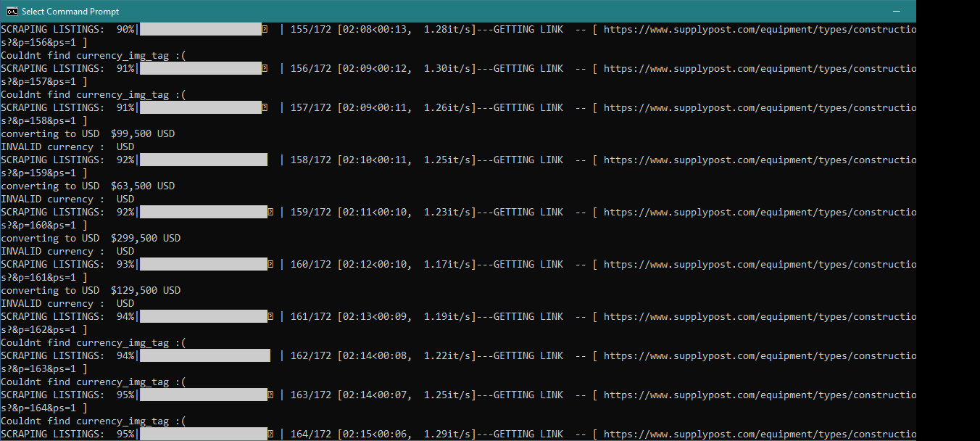Open the supplypost URL on the 160/172 line
This screenshot has width=980, height=441.
tap(759, 265)
